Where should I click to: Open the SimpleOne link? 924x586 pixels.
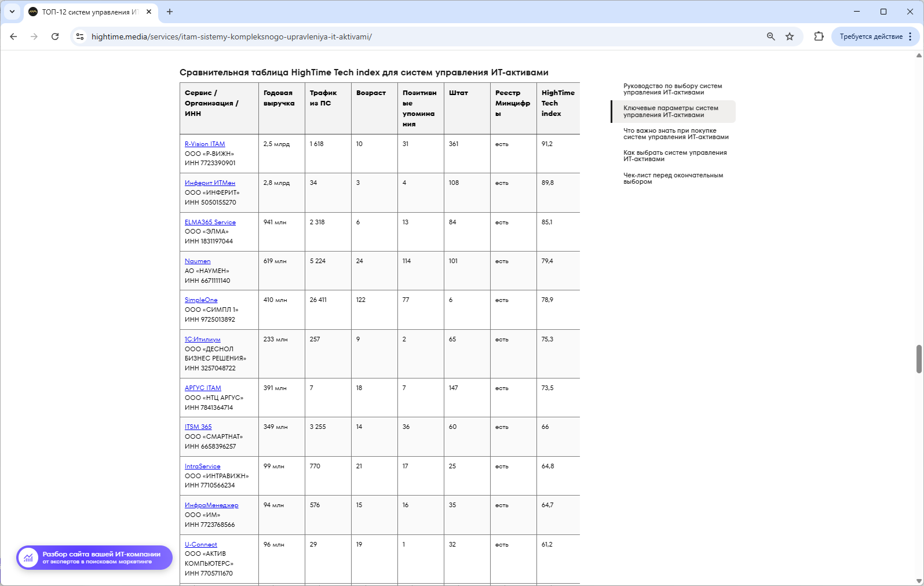tap(201, 300)
